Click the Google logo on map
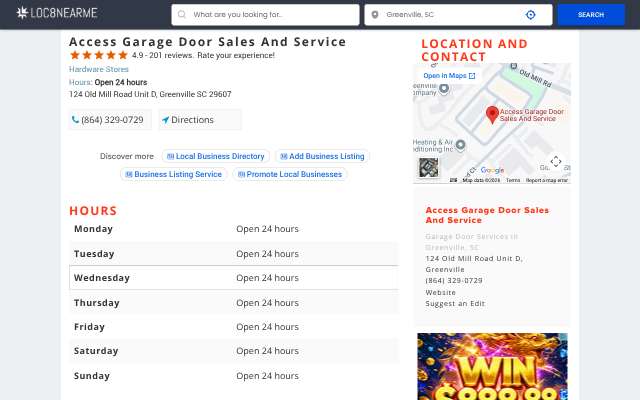The height and width of the screenshot is (400, 640). 492,170
